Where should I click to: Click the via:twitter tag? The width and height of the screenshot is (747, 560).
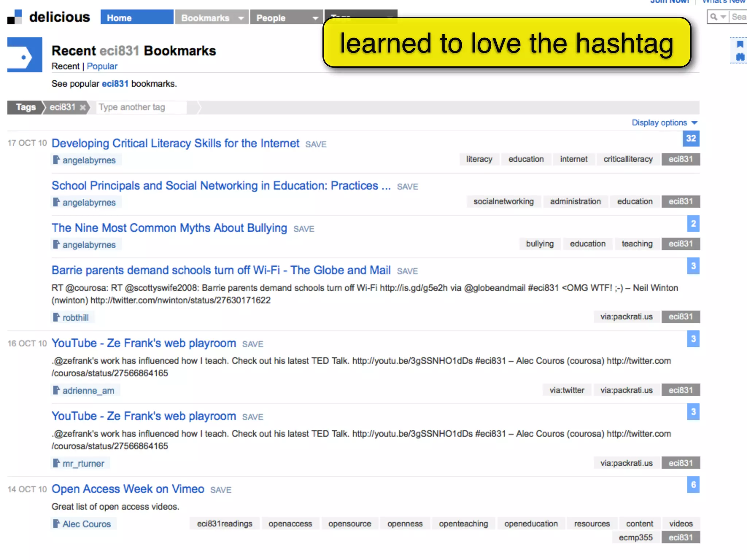567,390
